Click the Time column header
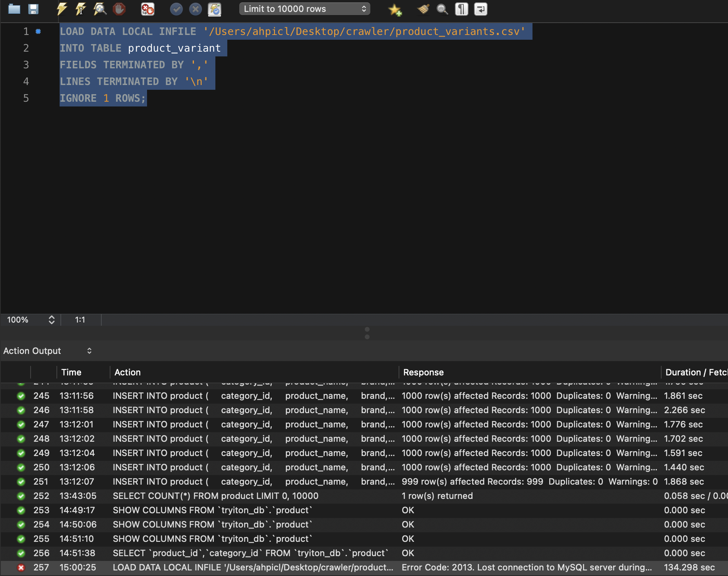 click(x=71, y=372)
